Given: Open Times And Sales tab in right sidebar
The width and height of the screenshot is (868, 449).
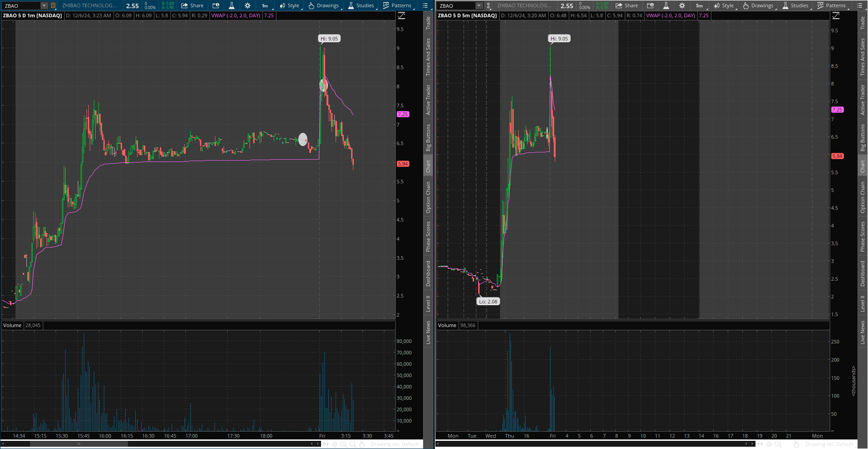Looking at the screenshot, I should [x=863, y=57].
